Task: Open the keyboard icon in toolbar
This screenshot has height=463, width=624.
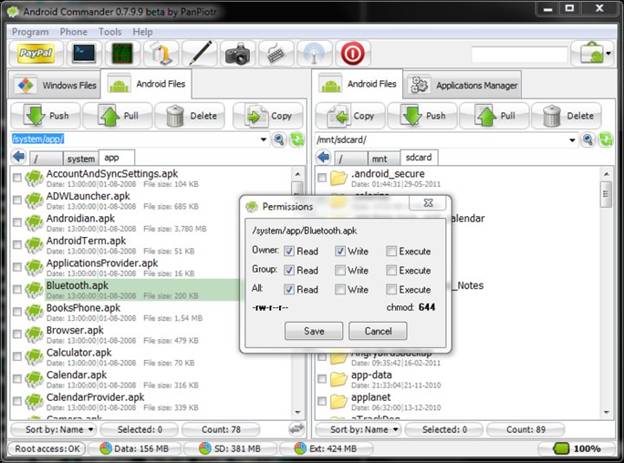Action: point(277,53)
